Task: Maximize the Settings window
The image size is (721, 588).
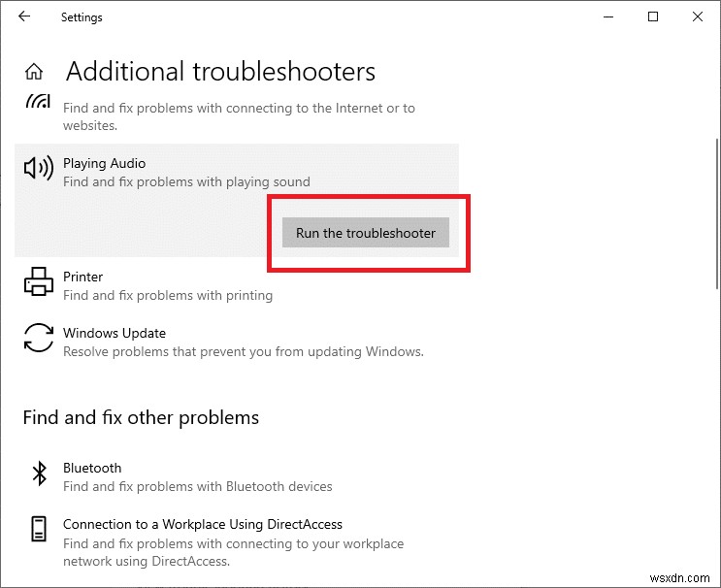Action: pos(653,17)
